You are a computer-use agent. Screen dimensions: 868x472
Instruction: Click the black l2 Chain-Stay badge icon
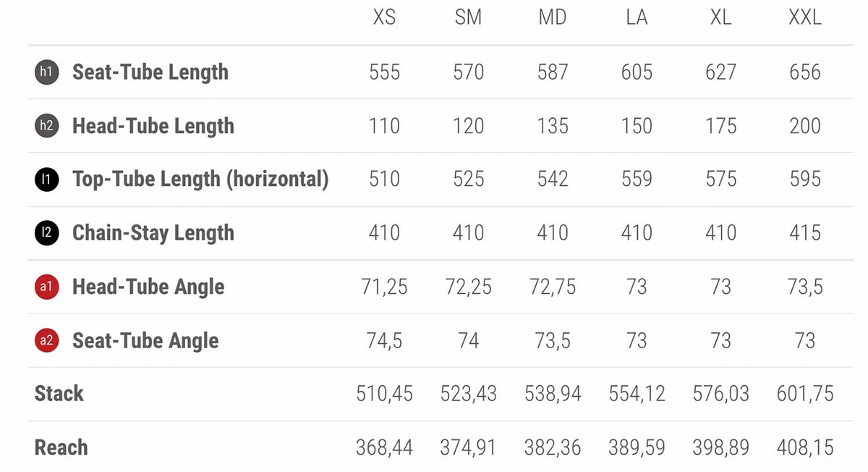pyautogui.click(x=46, y=232)
